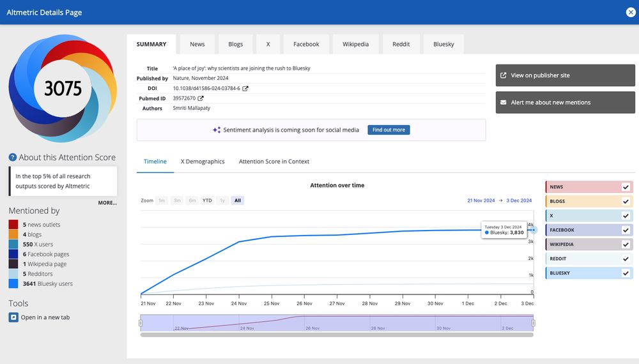Click the red news outlets color square

[x=13, y=224]
